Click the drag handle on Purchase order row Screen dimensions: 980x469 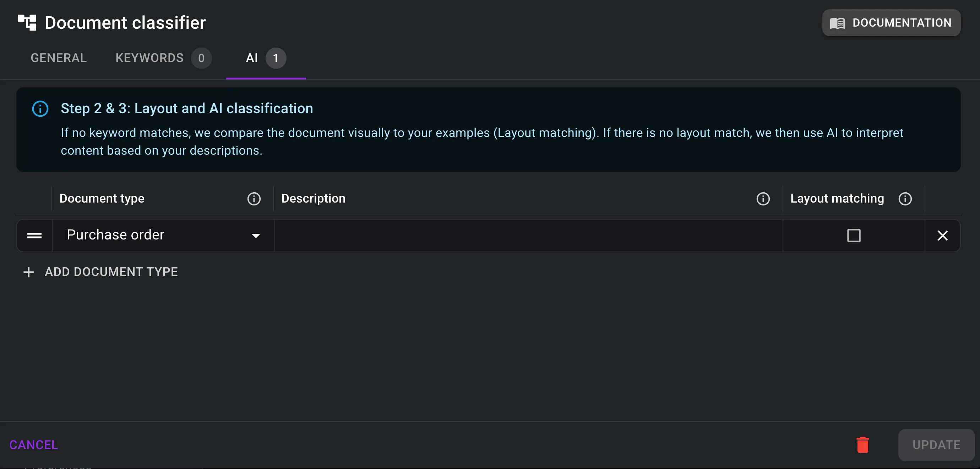pyautogui.click(x=34, y=236)
